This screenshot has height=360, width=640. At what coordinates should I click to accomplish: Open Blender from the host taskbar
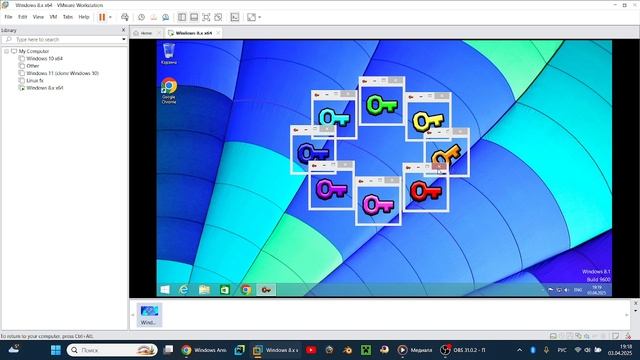[x=347, y=350]
